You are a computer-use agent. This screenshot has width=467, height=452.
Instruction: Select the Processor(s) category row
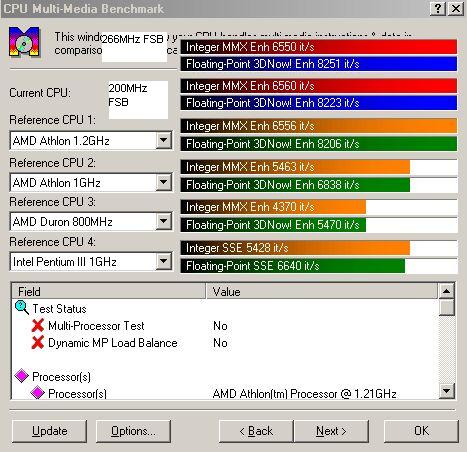click(x=225, y=377)
